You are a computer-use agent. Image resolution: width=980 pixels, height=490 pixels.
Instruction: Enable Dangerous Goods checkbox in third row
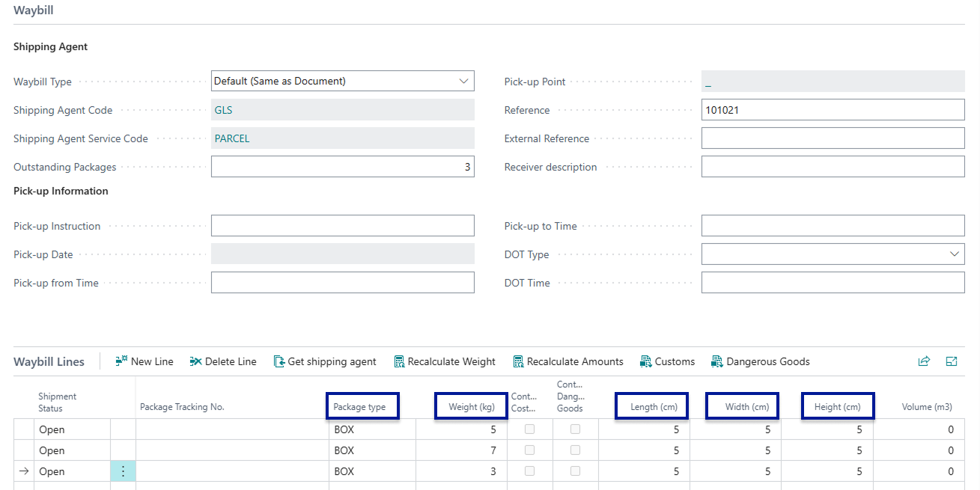click(575, 471)
